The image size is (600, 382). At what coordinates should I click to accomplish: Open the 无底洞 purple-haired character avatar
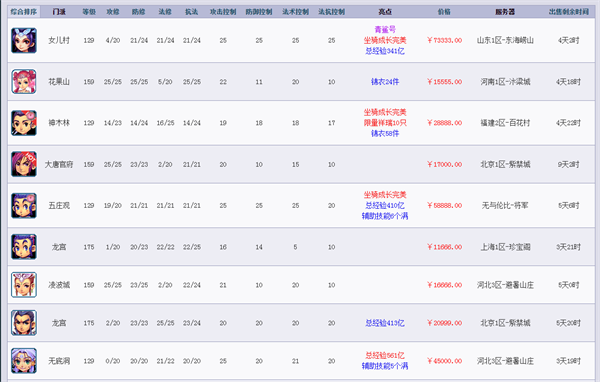tap(24, 361)
